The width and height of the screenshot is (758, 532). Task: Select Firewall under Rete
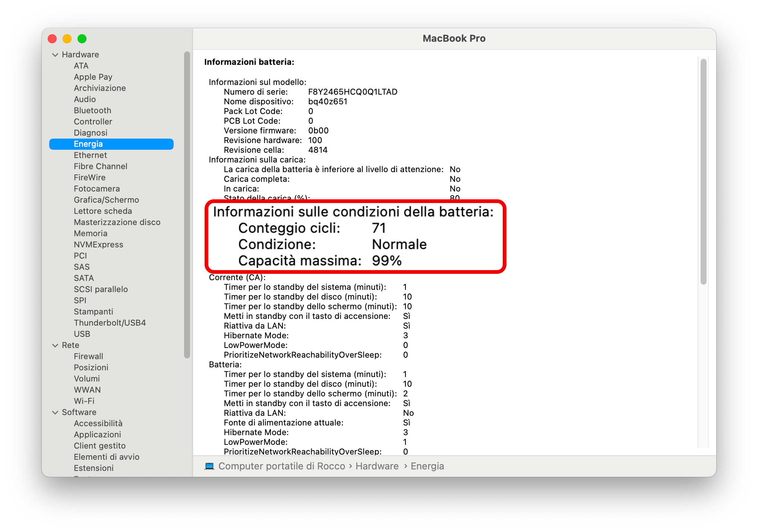(x=88, y=357)
